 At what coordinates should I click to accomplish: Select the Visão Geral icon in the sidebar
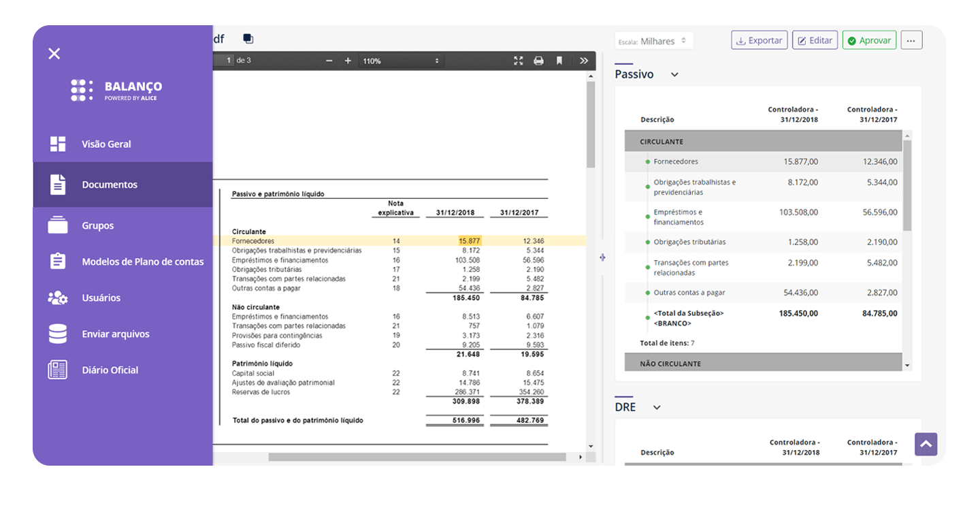click(57, 144)
